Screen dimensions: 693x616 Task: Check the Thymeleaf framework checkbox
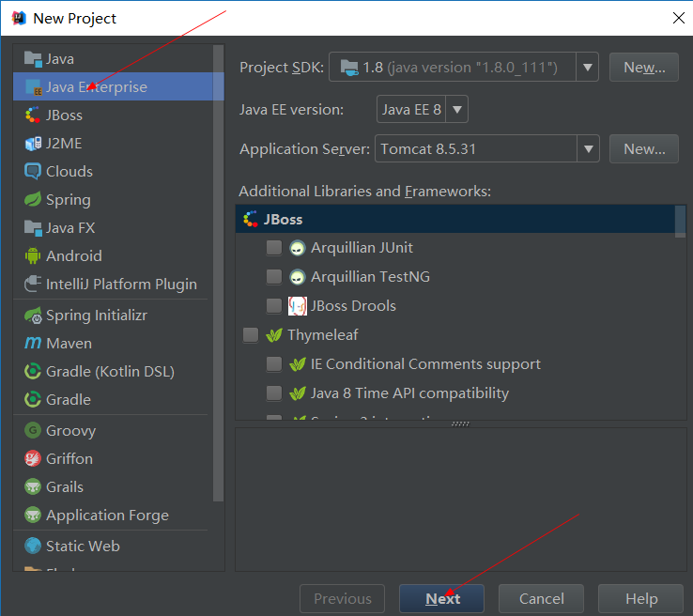[251, 335]
